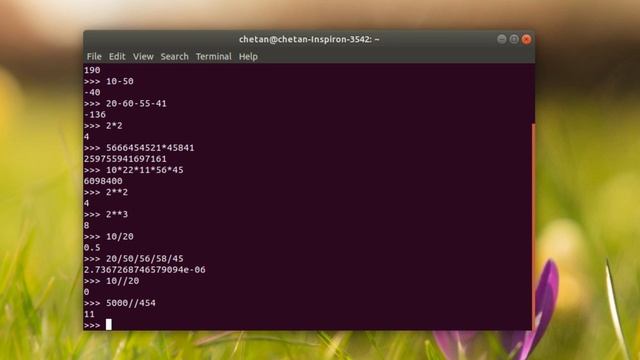The width and height of the screenshot is (640, 360).
Task: Minimize the terminal window
Action: tap(502, 39)
